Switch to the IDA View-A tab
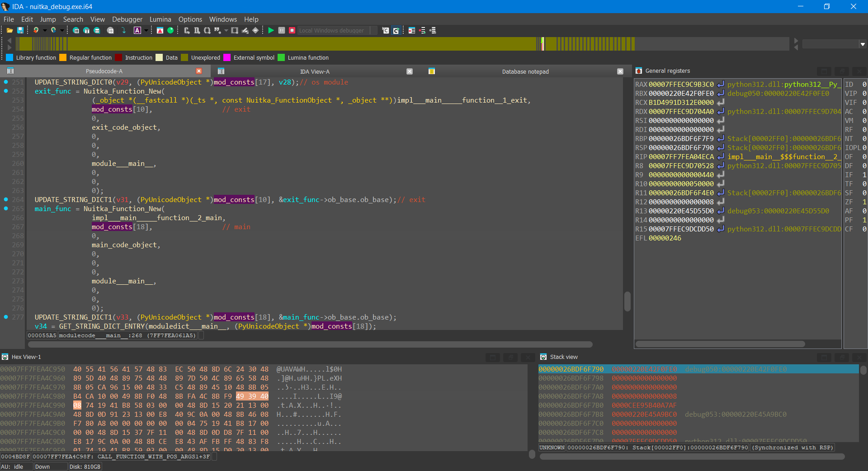 [315, 71]
